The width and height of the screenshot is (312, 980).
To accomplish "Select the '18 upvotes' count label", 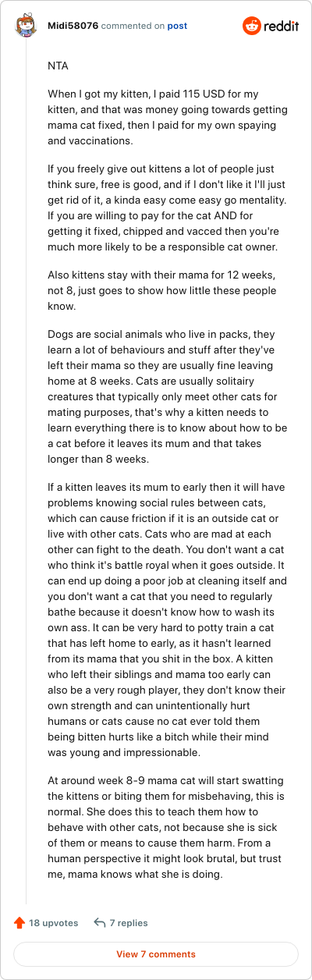I will point(54,923).
